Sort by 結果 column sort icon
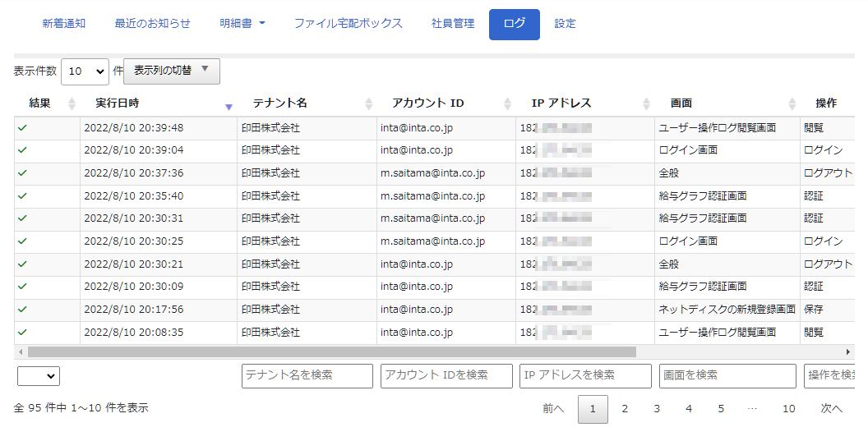 (72, 103)
